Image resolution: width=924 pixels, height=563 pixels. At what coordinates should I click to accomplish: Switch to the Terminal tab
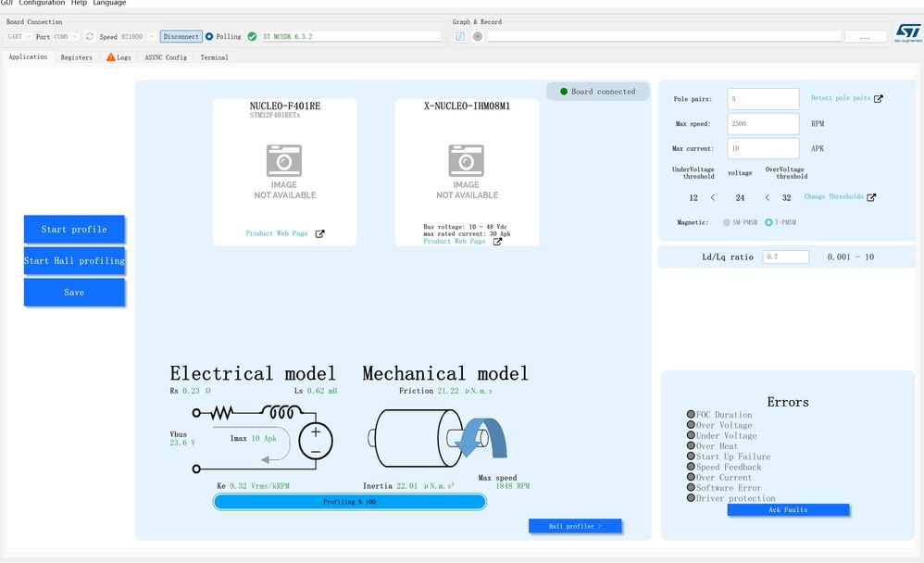point(214,57)
